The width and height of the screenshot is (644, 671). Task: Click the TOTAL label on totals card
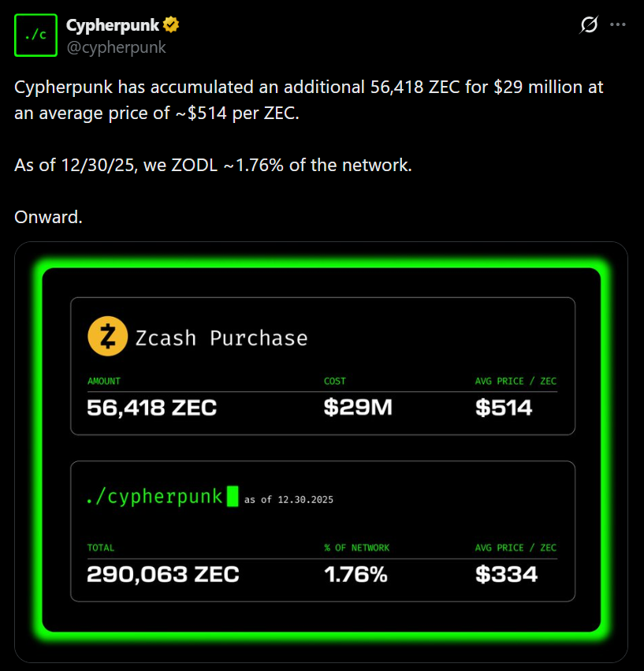click(99, 547)
